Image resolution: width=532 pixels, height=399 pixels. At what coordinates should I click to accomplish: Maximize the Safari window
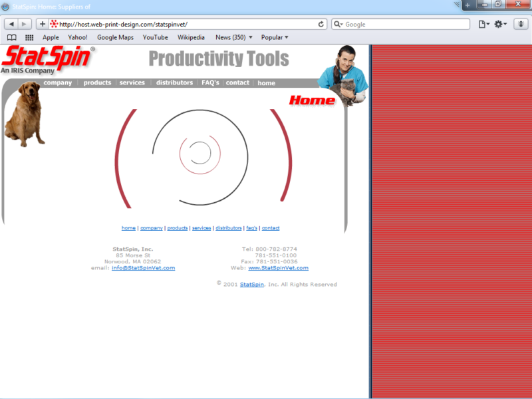click(x=498, y=5)
